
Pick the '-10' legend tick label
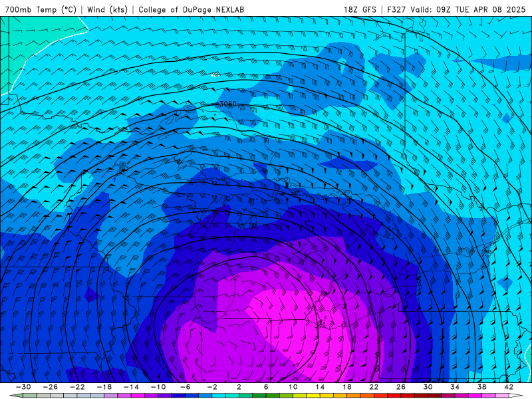tap(158, 387)
